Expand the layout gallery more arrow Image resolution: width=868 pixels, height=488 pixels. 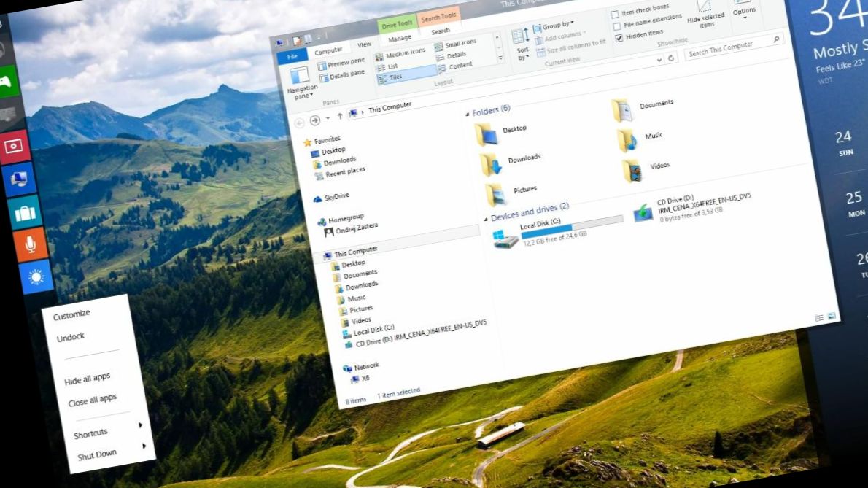(x=500, y=58)
